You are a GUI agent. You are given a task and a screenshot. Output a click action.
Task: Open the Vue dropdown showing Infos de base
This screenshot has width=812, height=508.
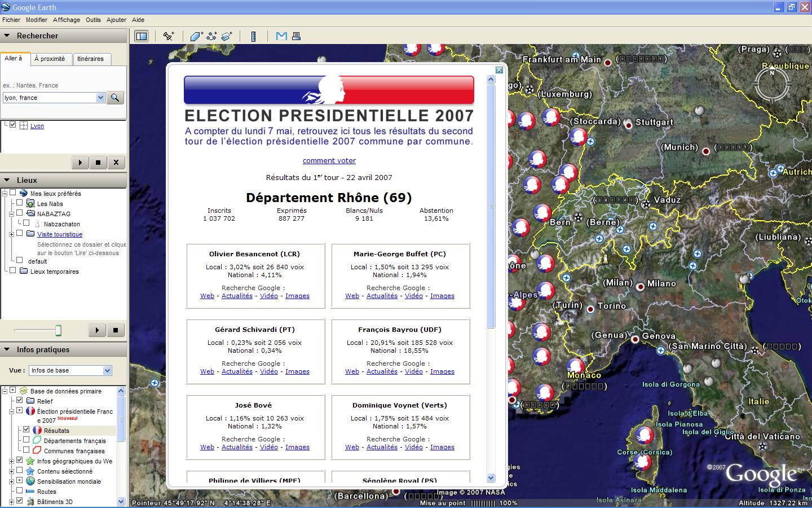pyautogui.click(x=70, y=370)
